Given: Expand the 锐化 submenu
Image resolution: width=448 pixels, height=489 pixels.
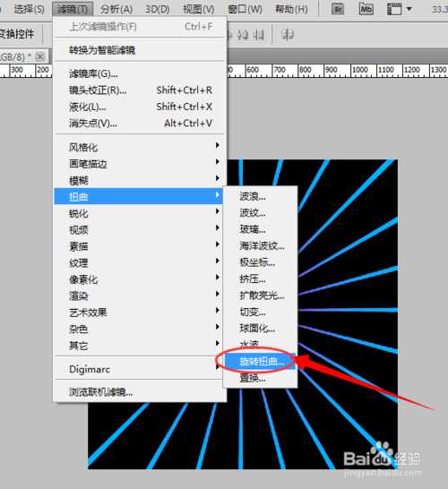Looking at the screenshot, I should 140,213.
